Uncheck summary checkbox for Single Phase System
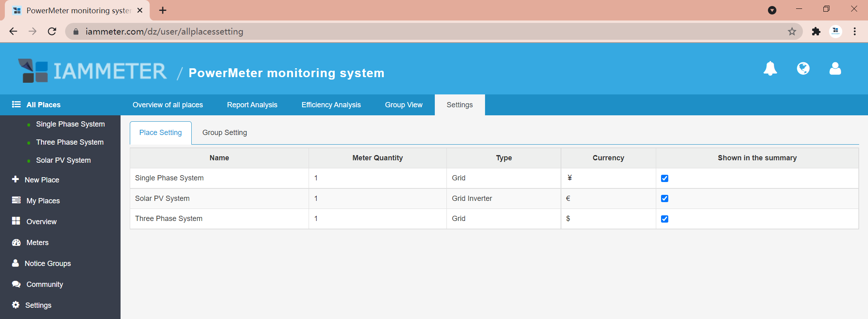The image size is (868, 319). click(x=665, y=178)
